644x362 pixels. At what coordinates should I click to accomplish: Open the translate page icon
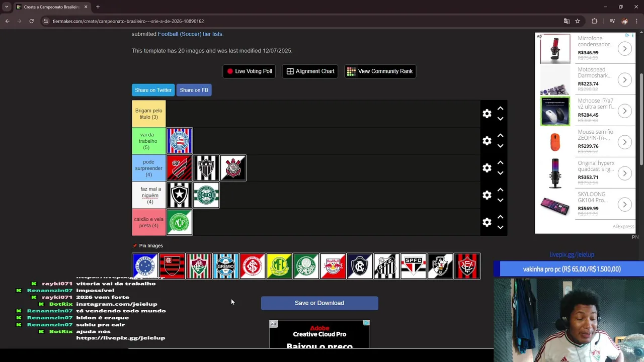[x=567, y=21]
